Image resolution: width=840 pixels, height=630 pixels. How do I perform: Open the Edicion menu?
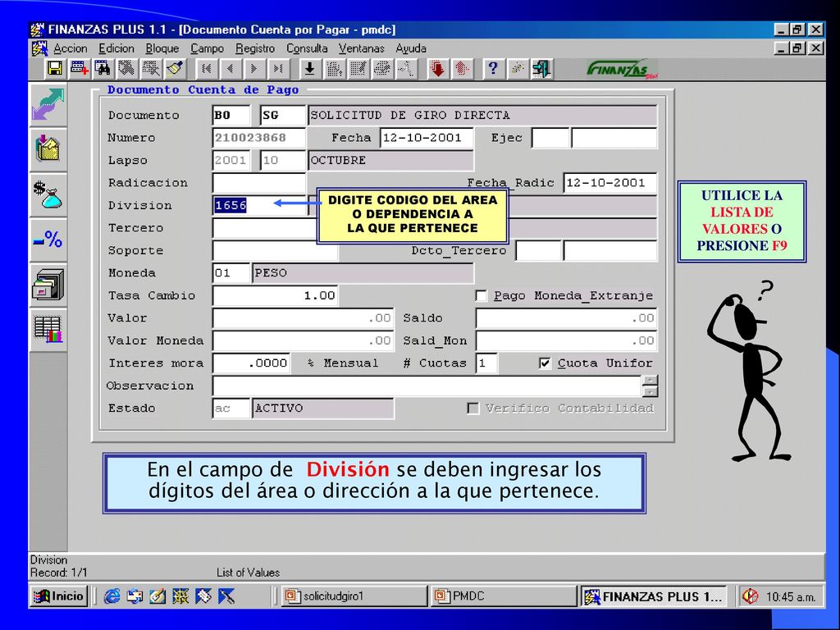tap(116, 48)
